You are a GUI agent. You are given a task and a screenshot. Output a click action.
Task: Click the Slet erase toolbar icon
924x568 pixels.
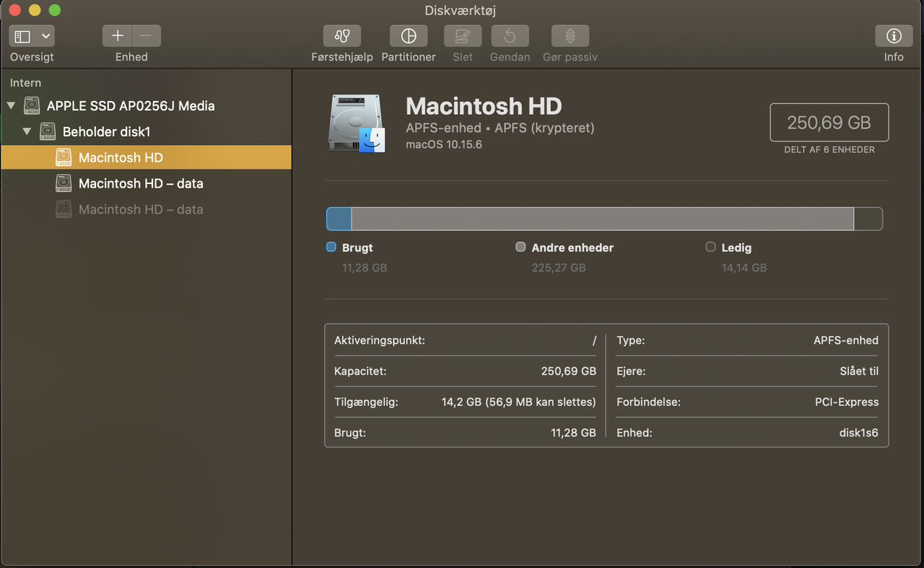(463, 36)
